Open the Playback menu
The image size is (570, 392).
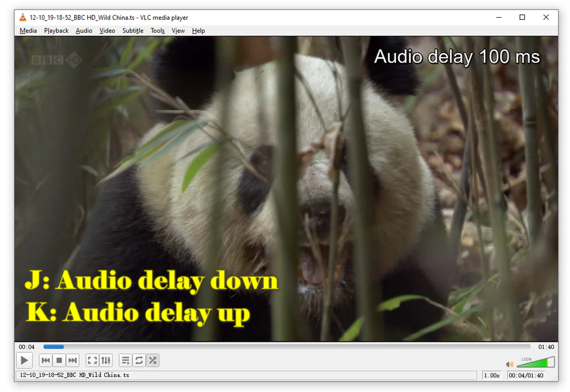click(x=56, y=30)
